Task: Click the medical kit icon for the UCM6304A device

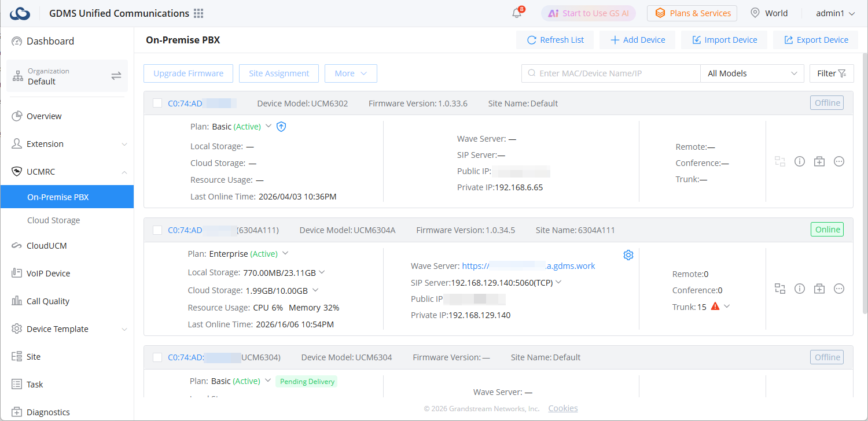Action: pyautogui.click(x=819, y=289)
